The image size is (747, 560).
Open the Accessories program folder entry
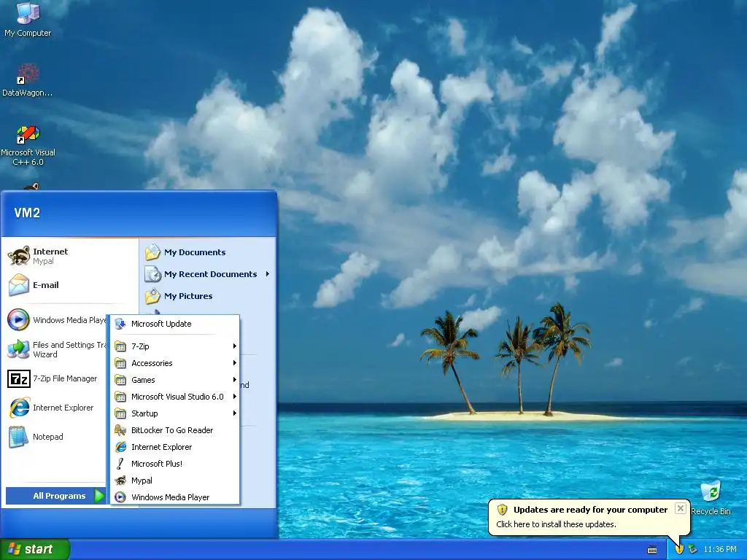point(175,363)
